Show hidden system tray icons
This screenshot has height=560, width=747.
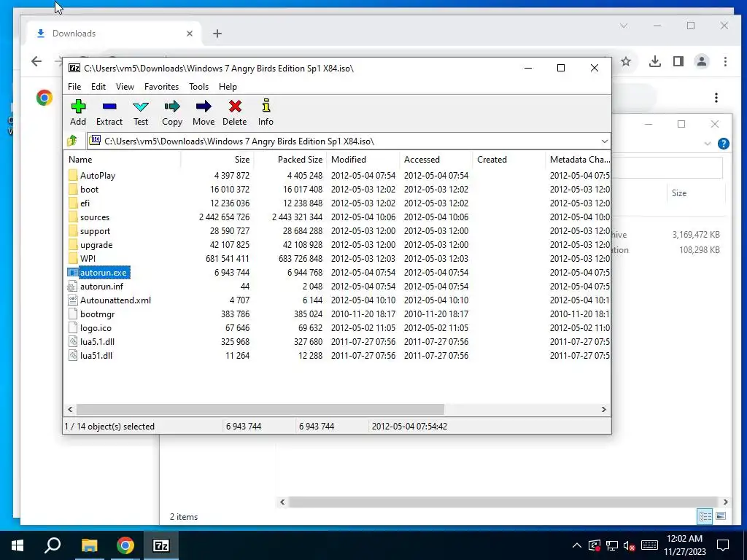[576, 545]
